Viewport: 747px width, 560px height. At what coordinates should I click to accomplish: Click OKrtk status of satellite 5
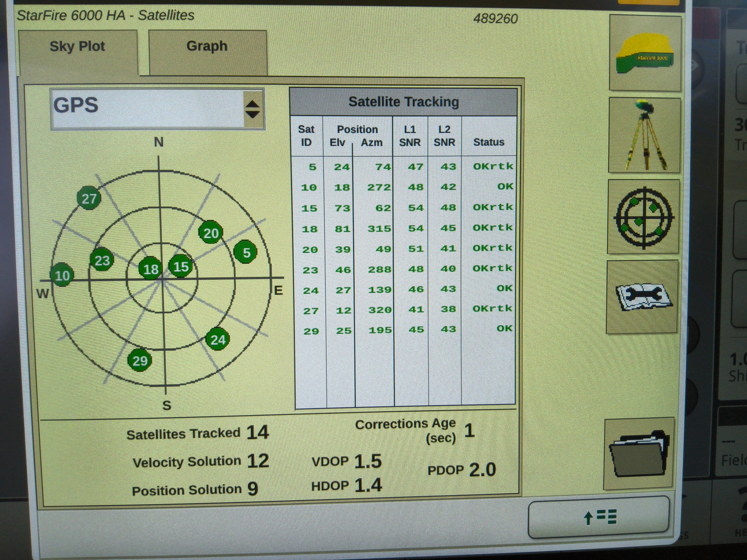493,166
